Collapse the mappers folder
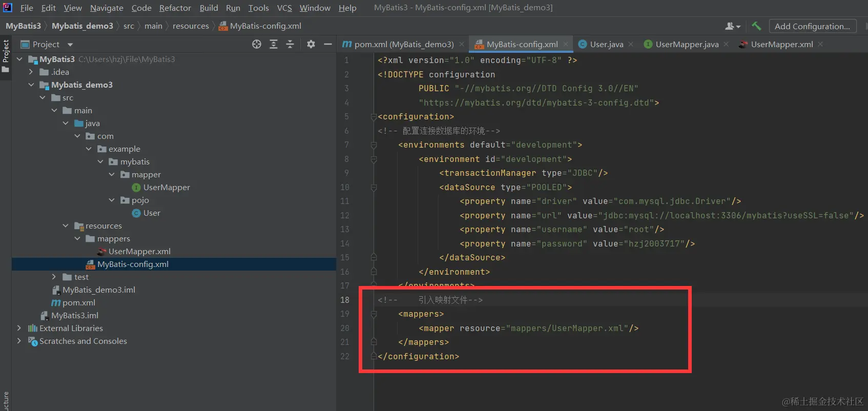 (77, 239)
